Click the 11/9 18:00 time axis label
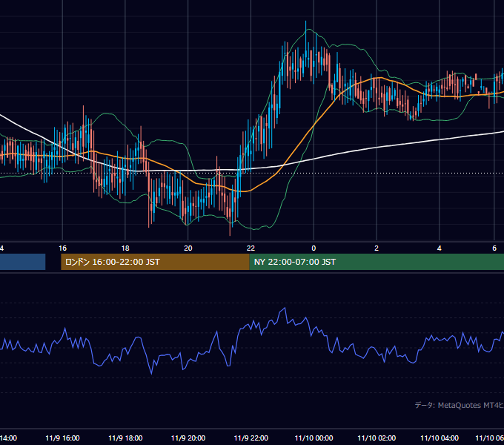 tap(125, 438)
